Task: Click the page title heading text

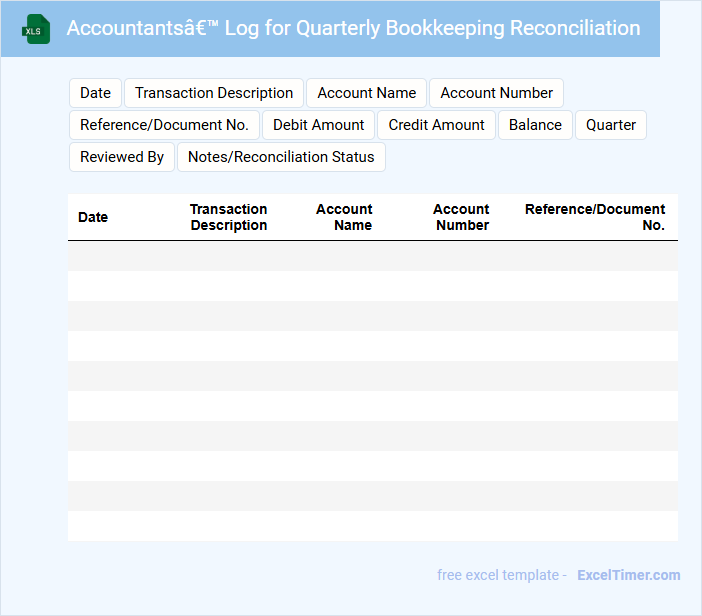Action: pos(353,28)
